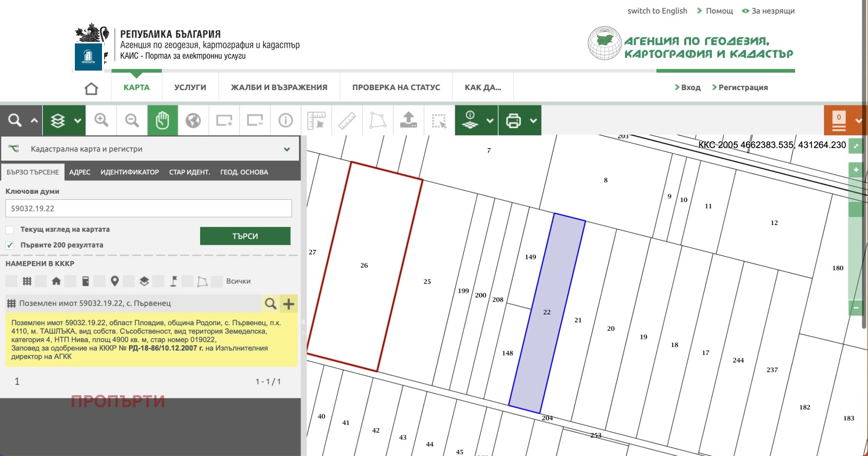Open the 'УСЛУГИ' menu item
868x456 pixels.
click(x=190, y=87)
